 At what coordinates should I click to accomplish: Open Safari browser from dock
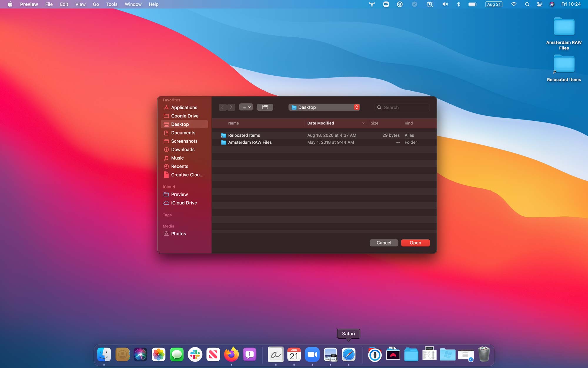click(349, 354)
